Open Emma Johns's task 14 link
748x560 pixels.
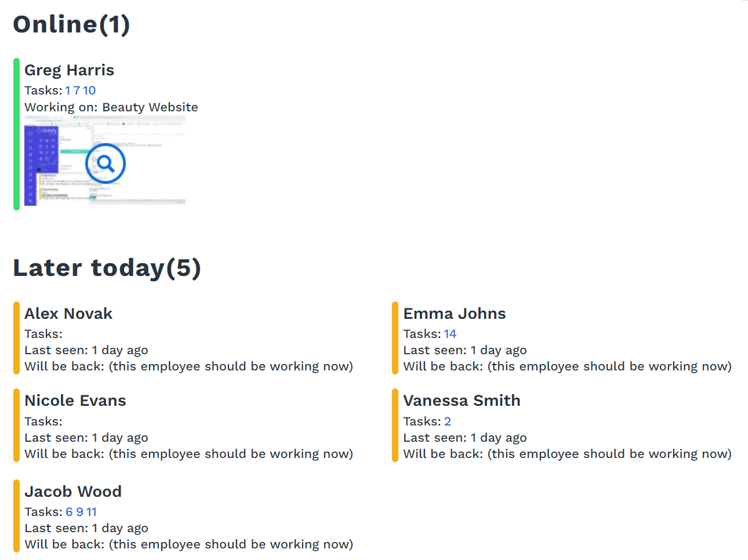(450, 334)
